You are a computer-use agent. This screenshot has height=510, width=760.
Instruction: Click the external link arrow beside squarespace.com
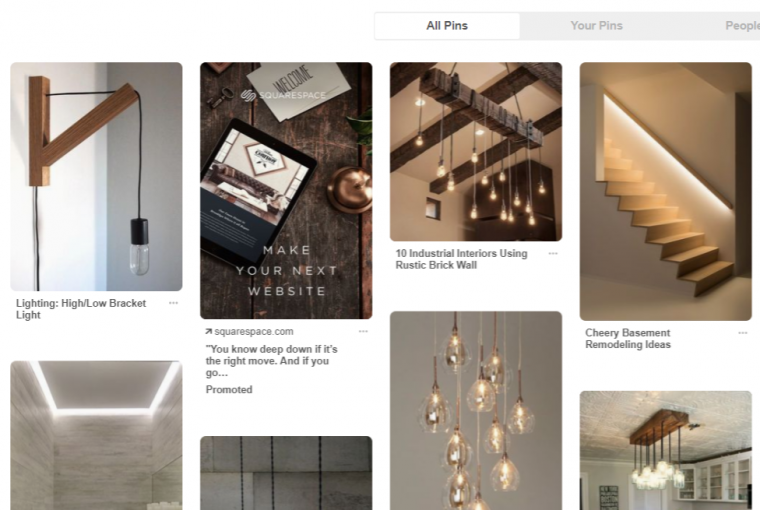click(x=208, y=332)
